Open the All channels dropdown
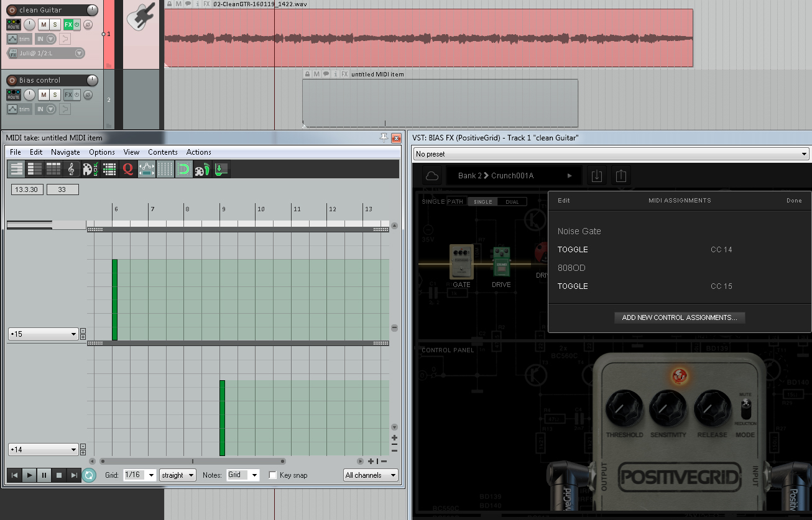 click(371, 475)
